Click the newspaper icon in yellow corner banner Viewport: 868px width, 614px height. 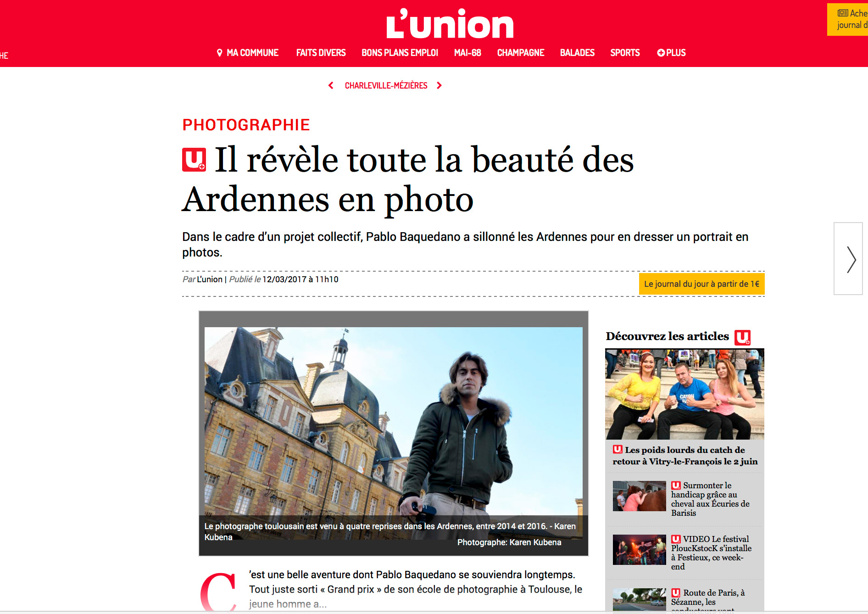(843, 13)
